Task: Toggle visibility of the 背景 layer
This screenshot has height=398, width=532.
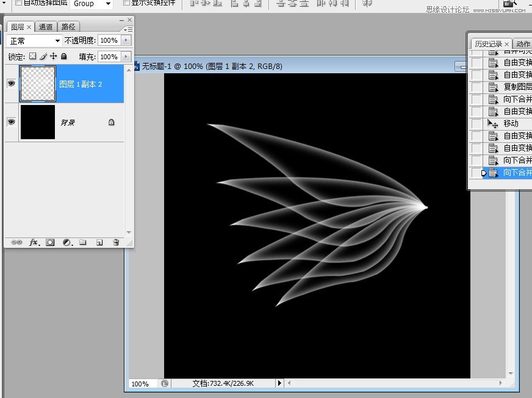Action: tap(11, 122)
